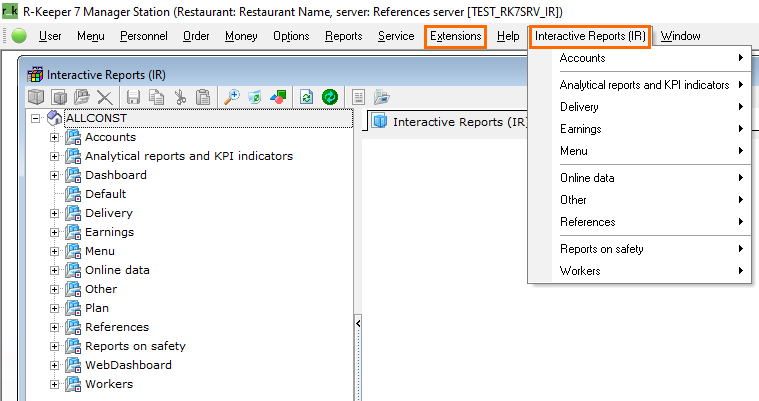
Task: Open Accounts submenu in dropdown
Action: [639, 58]
